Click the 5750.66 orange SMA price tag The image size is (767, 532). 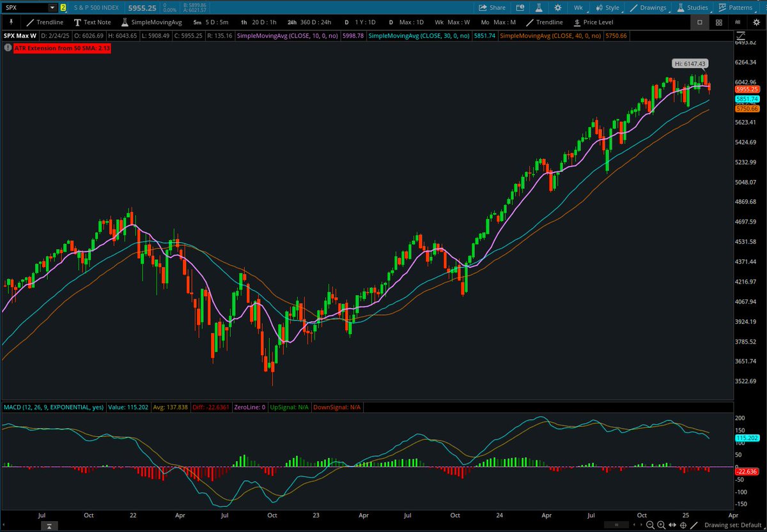pos(747,109)
